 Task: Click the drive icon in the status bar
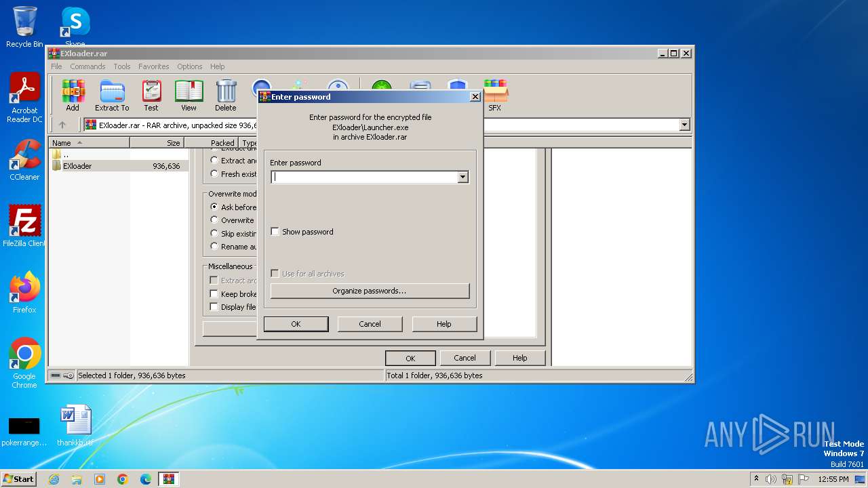pyautogui.click(x=56, y=375)
